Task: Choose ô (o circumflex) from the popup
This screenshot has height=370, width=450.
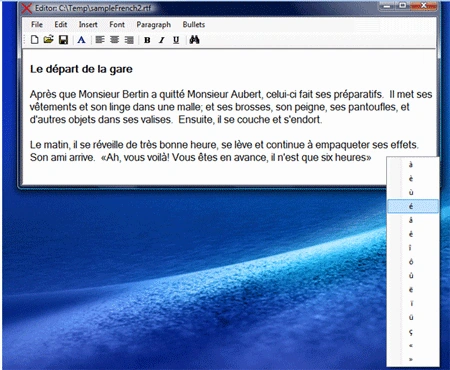Action: click(413, 262)
